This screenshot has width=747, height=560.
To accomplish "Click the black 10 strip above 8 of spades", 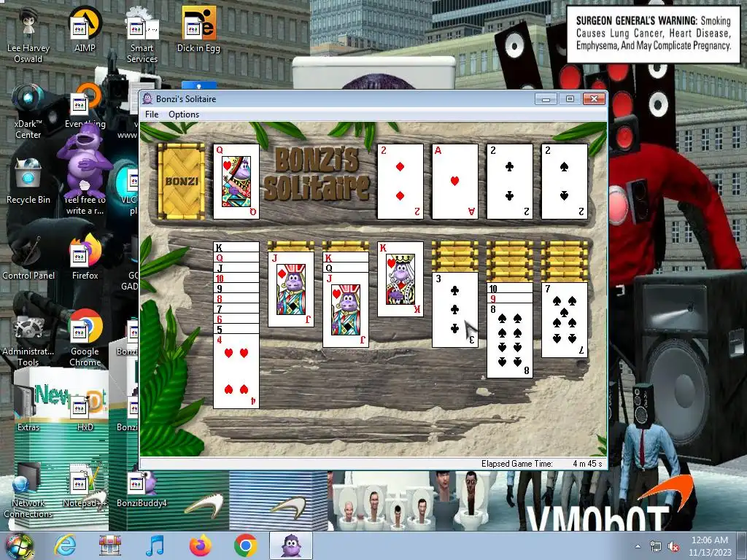I will click(x=510, y=288).
